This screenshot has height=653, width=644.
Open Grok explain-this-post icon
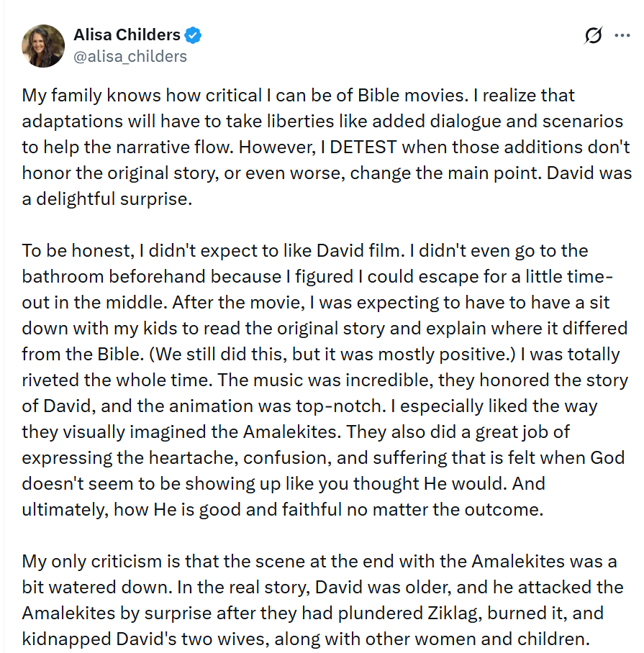pos(594,35)
